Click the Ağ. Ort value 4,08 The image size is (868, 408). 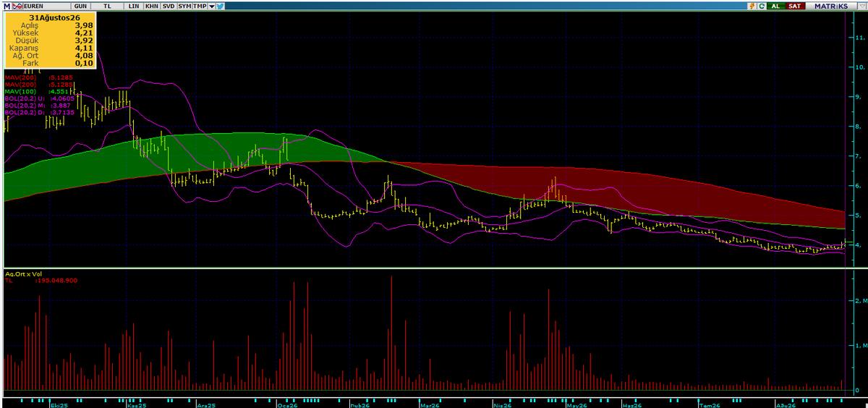tap(85, 56)
